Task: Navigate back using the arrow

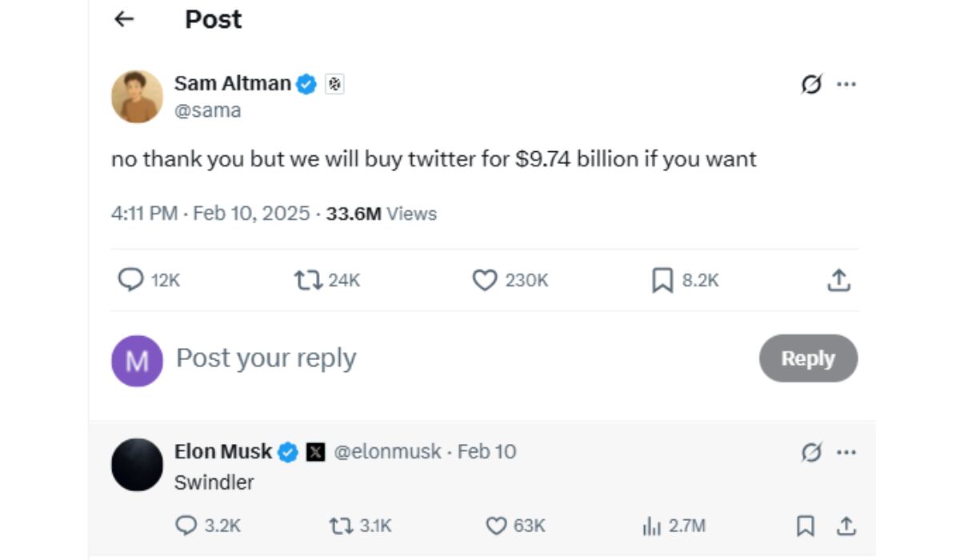Action: [124, 18]
